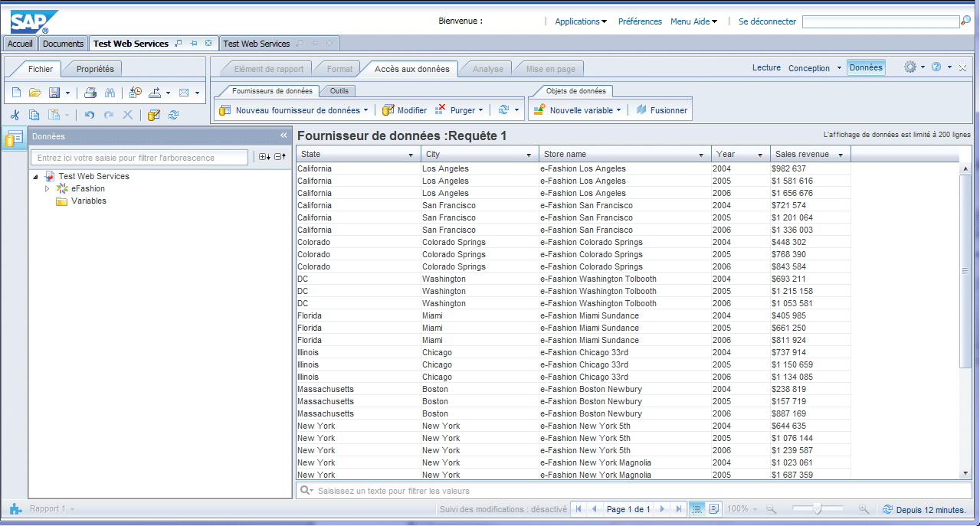Switch to the Documents tab

(x=63, y=44)
